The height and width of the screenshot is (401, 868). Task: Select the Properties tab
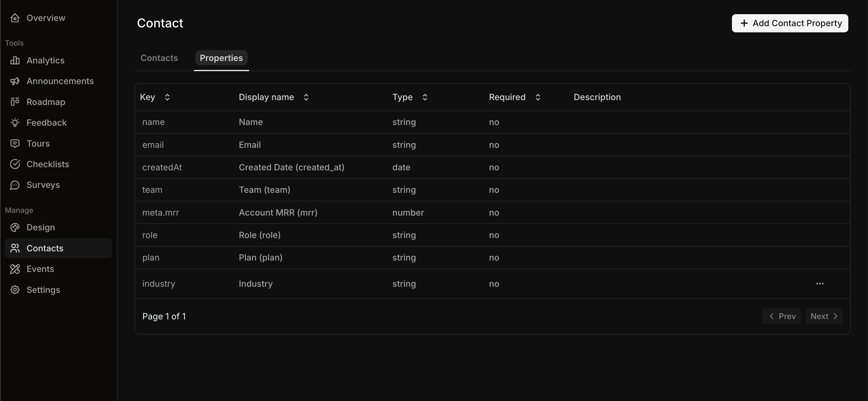coord(221,58)
